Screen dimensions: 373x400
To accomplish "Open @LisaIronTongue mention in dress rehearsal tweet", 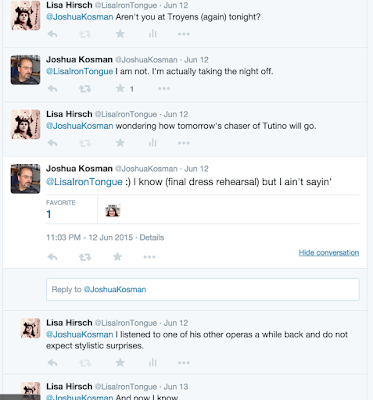I will 84,182.
